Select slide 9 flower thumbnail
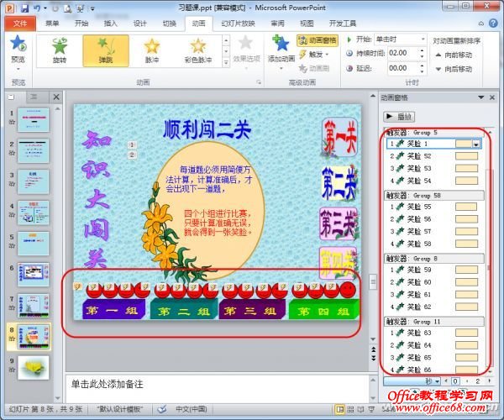504x420 pixels. point(34,368)
